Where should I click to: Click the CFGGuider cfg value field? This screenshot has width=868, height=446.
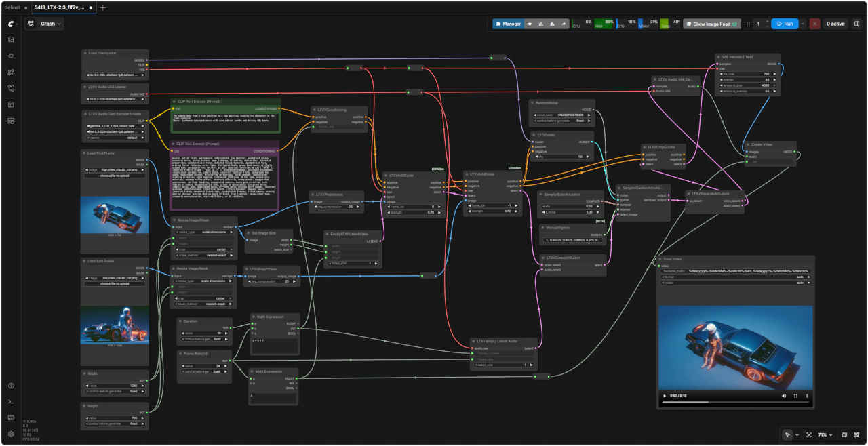pyautogui.click(x=563, y=157)
